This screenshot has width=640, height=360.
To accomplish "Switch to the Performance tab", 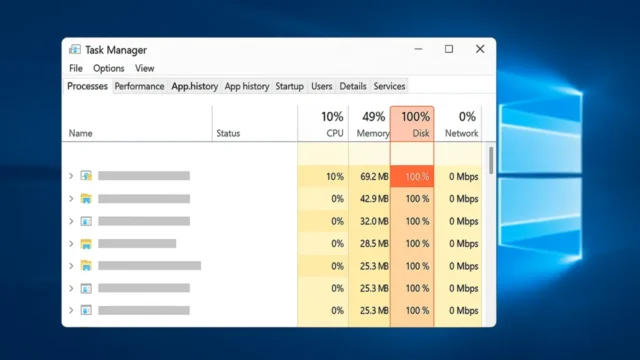I will [x=139, y=86].
